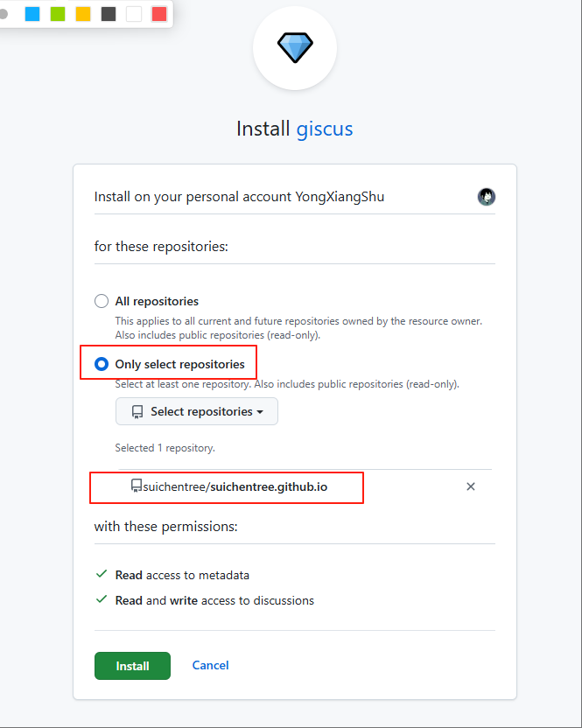Image resolution: width=582 pixels, height=728 pixels.
Task: Select the yellow color swatch
Action: (83, 14)
